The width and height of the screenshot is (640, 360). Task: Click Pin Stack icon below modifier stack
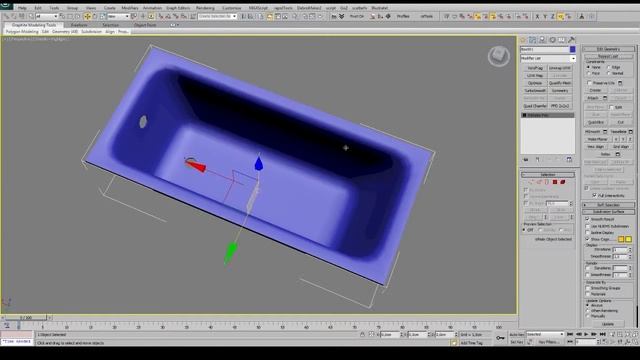pyautogui.click(x=526, y=160)
